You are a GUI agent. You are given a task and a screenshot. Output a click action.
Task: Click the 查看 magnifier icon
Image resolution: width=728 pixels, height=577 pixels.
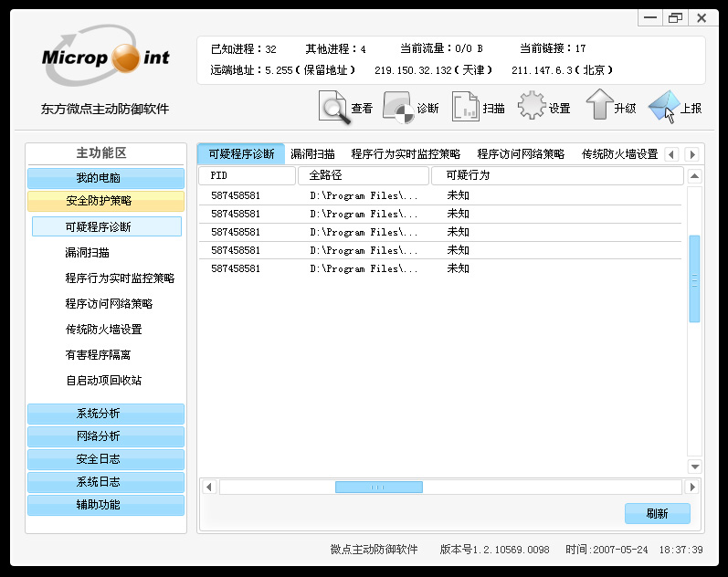[x=333, y=107]
